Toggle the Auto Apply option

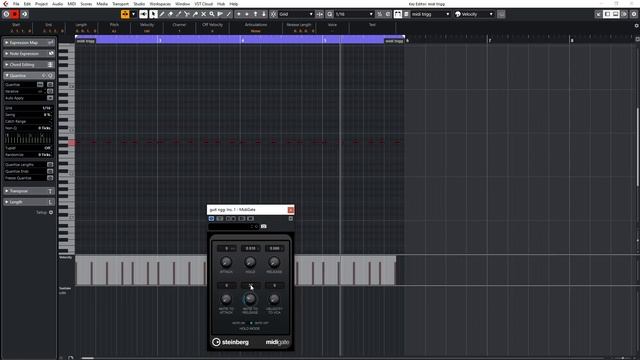tap(50, 98)
